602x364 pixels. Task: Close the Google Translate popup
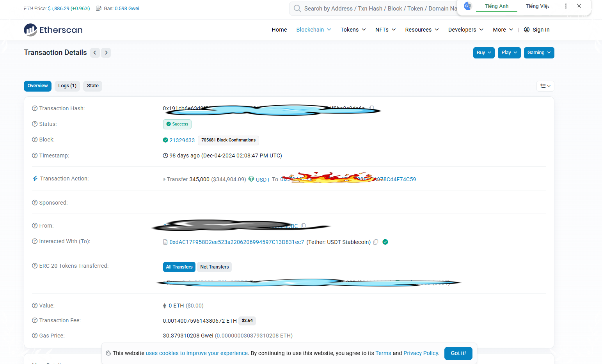(x=579, y=6)
